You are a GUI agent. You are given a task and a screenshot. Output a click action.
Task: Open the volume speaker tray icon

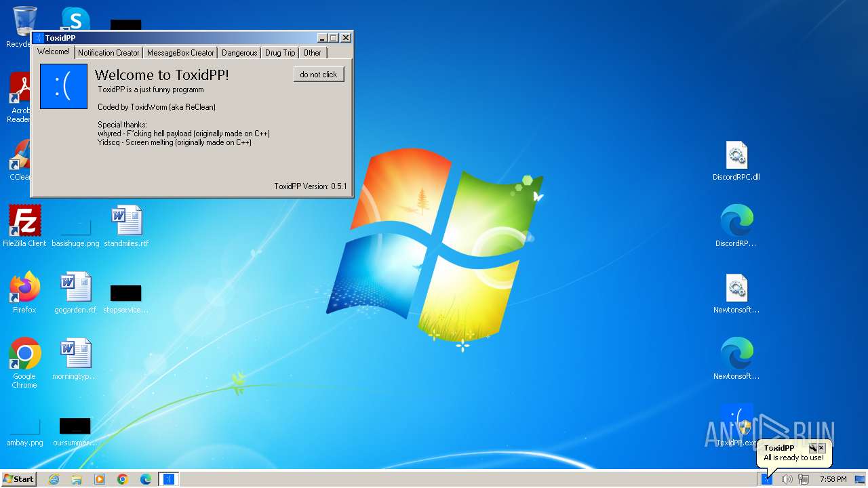(787, 479)
